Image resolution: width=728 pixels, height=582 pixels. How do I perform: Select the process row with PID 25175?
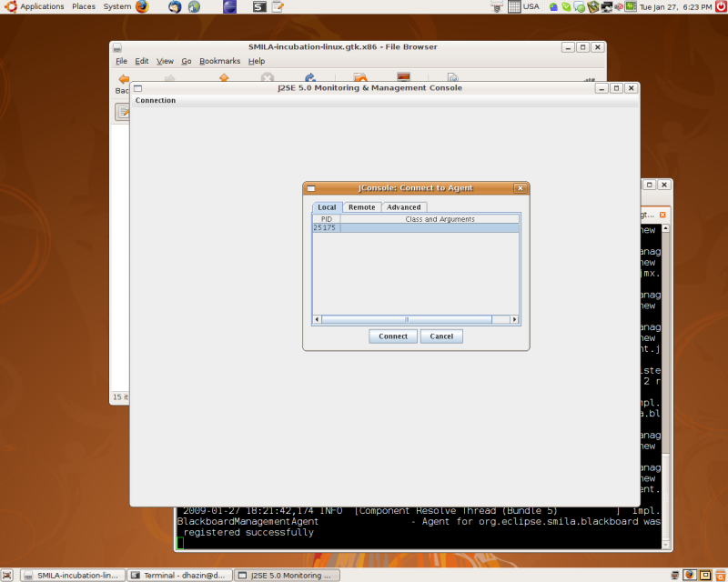(x=416, y=228)
